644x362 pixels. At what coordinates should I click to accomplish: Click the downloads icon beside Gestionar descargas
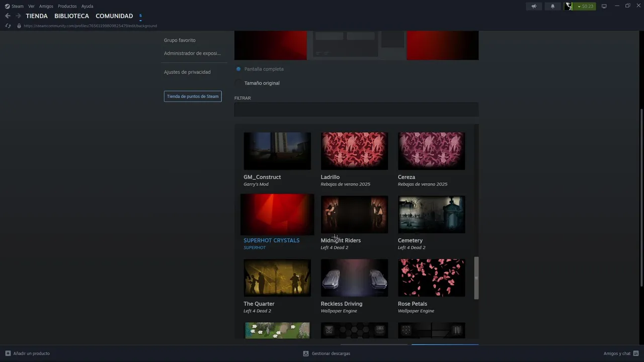pos(306,353)
